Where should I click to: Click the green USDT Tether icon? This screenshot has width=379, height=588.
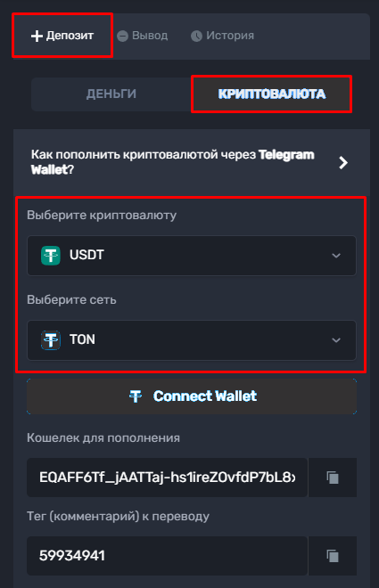tap(51, 256)
